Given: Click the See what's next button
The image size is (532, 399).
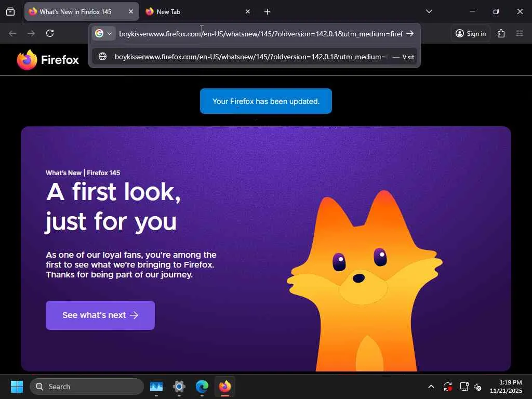Looking at the screenshot, I should (100, 315).
